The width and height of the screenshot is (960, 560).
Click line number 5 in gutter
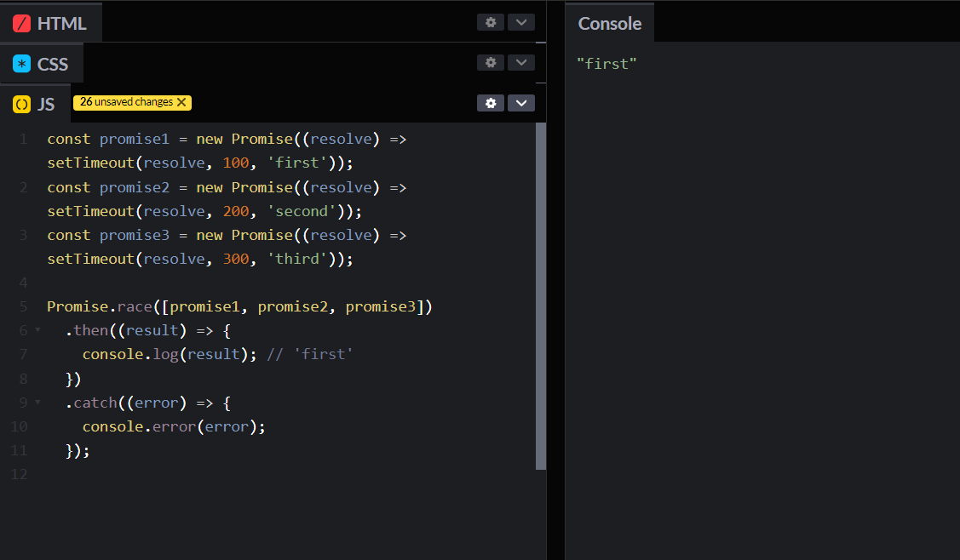pyautogui.click(x=23, y=306)
